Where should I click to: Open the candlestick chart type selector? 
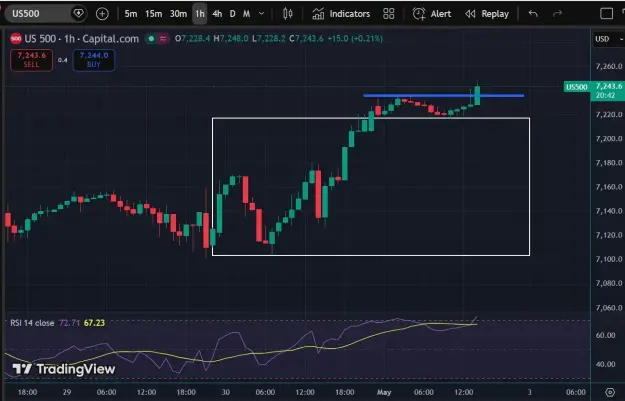point(287,14)
